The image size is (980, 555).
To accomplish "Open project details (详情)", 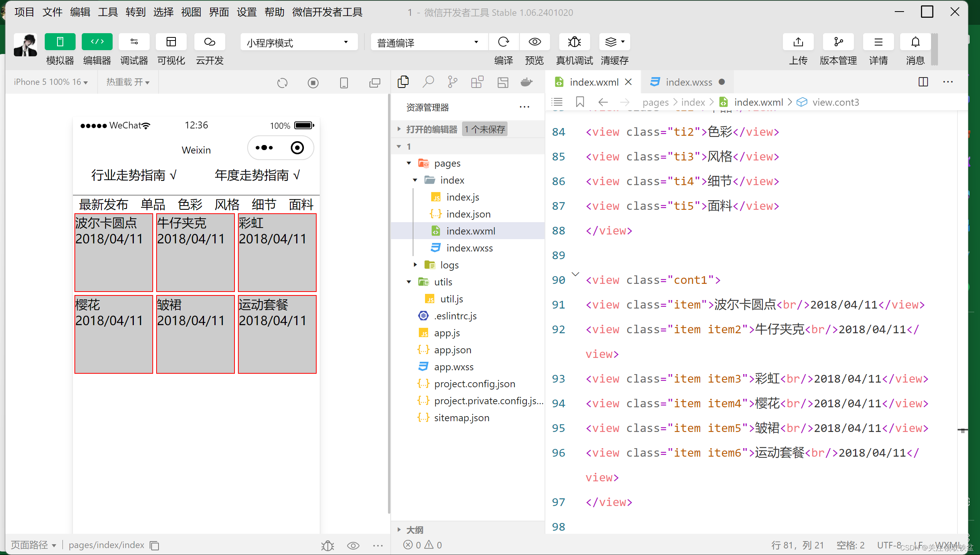I will pos(878,42).
